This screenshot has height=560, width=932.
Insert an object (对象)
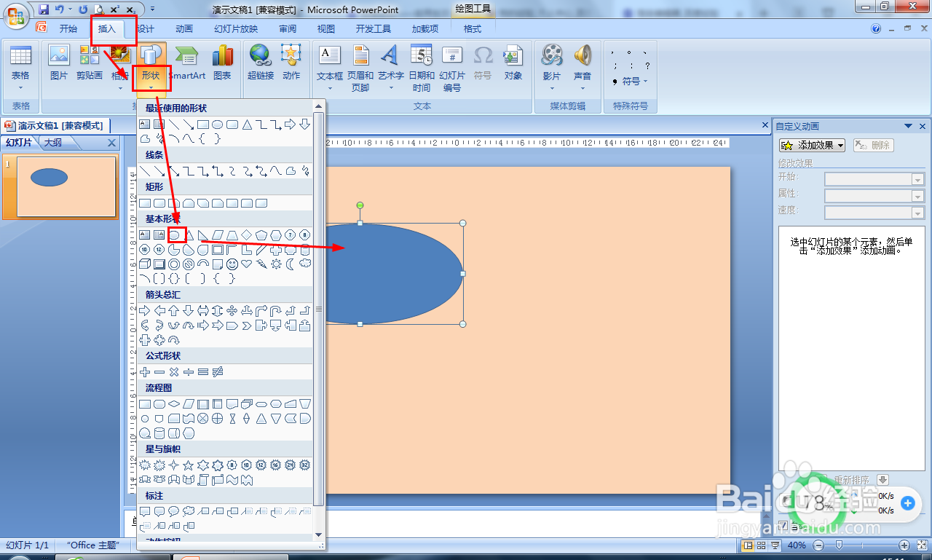(513, 63)
